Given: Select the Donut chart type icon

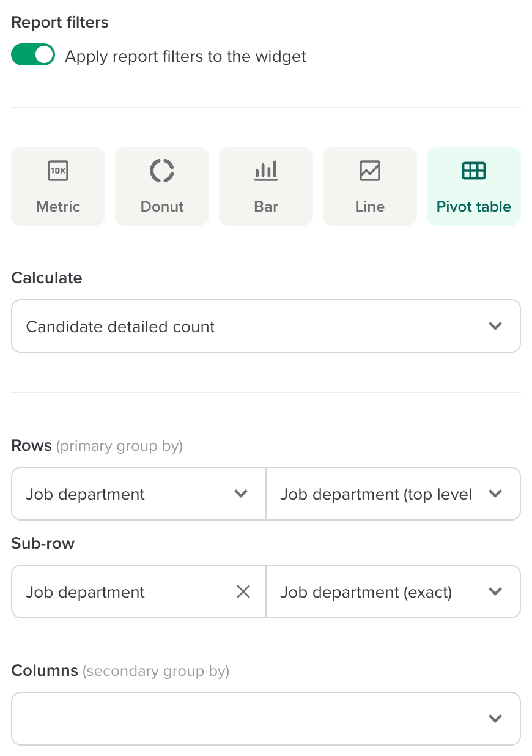Looking at the screenshot, I should 162,171.
